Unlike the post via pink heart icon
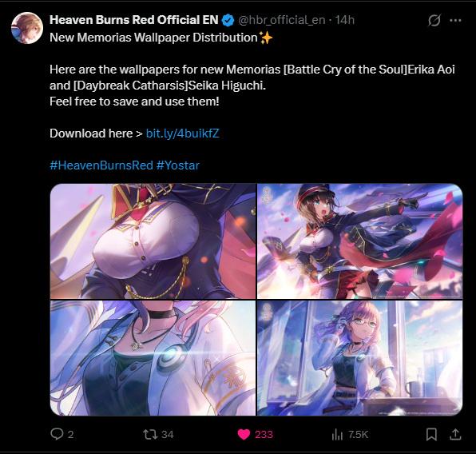This screenshot has width=476, height=454. [244, 434]
